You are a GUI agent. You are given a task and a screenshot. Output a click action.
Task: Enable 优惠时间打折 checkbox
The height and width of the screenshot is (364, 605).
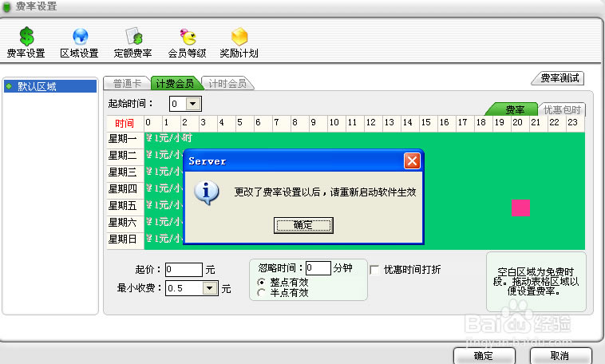(x=374, y=270)
